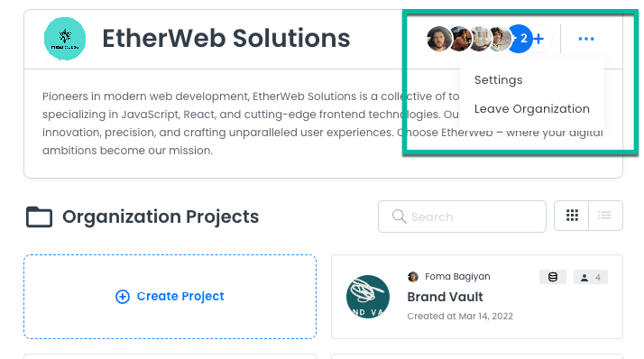This screenshot has width=644, height=359.
Task: Click the second member avatar
Action: pyautogui.click(x=460, y=39)
